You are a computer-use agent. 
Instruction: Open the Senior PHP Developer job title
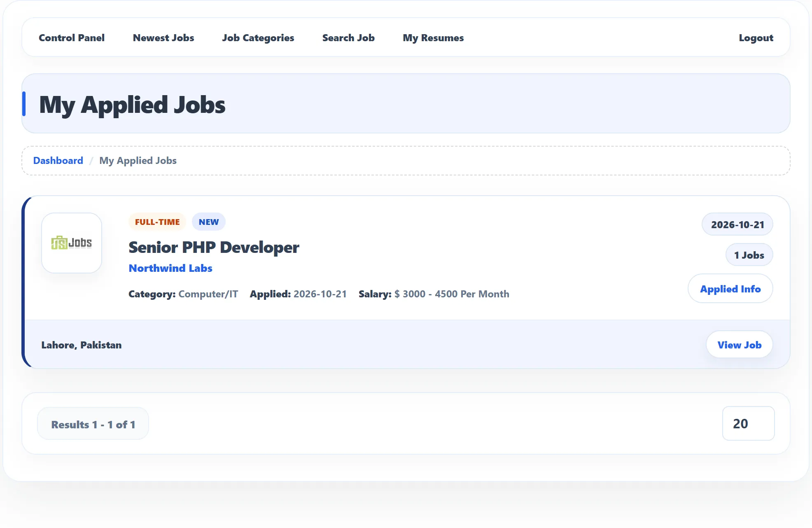click(x=214, y=247)
